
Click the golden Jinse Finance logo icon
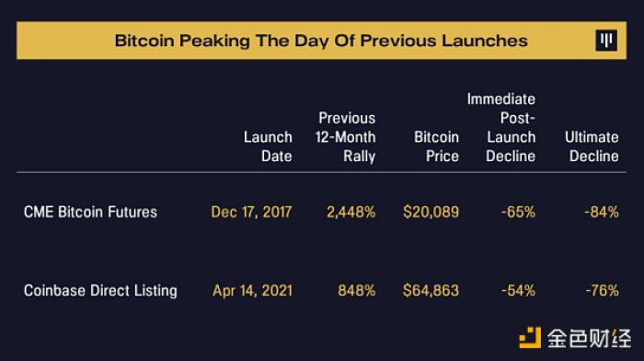(x=530, y=338)
